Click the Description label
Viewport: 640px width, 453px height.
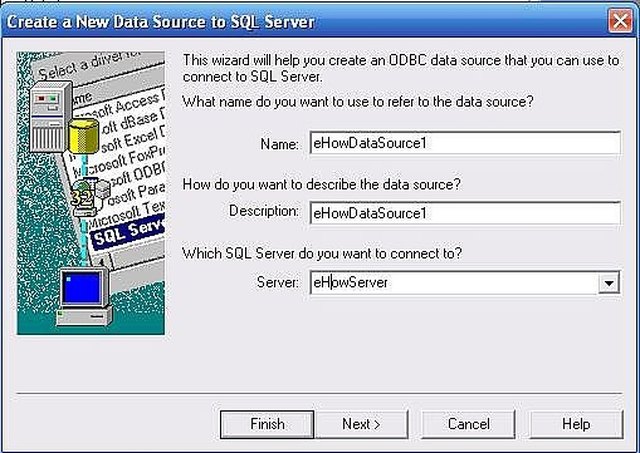264,211
